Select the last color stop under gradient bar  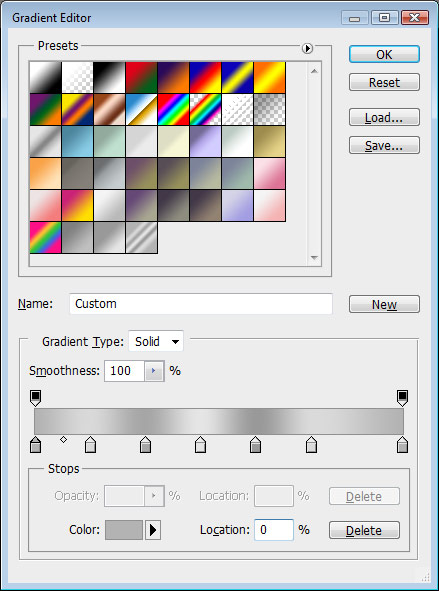click(x=402, y=444)
